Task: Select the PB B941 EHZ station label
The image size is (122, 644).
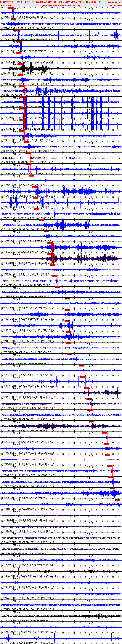Action: coord(28,96)
